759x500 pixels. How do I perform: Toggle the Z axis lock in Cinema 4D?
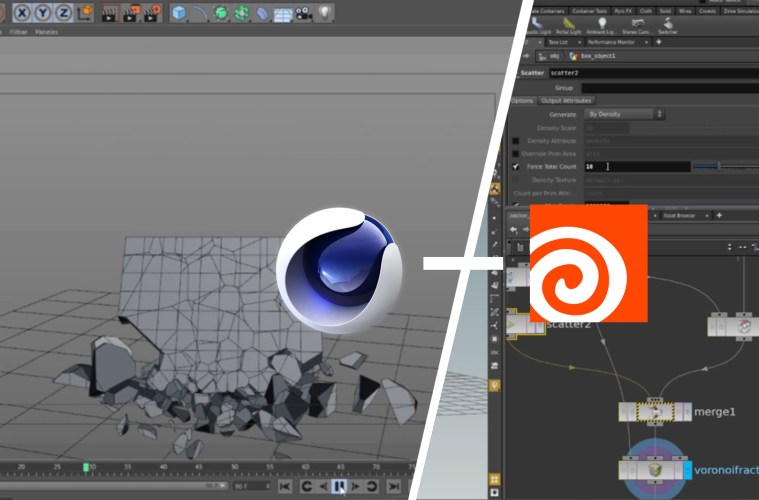[63, 13]
